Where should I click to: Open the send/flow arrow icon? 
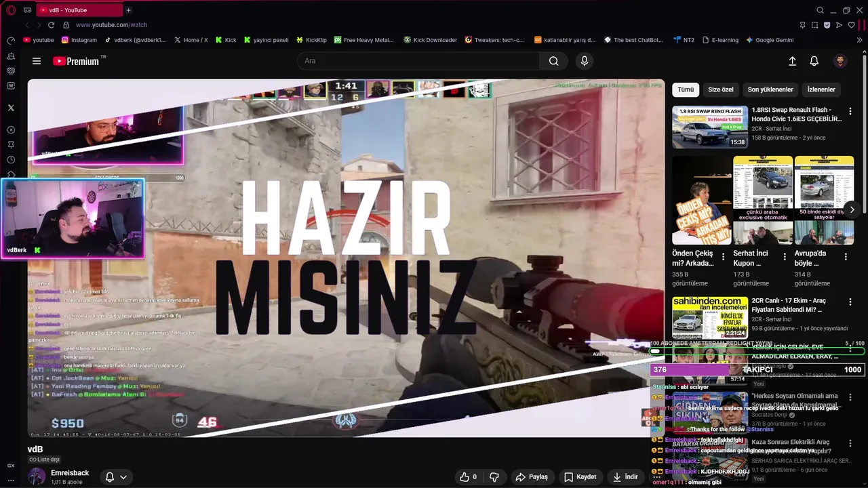pyautogui.click(x=839, y=25)
